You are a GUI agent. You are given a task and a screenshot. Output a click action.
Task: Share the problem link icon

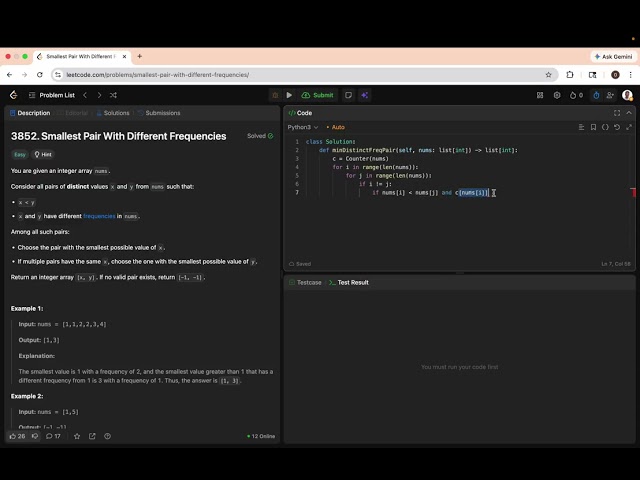92,436
